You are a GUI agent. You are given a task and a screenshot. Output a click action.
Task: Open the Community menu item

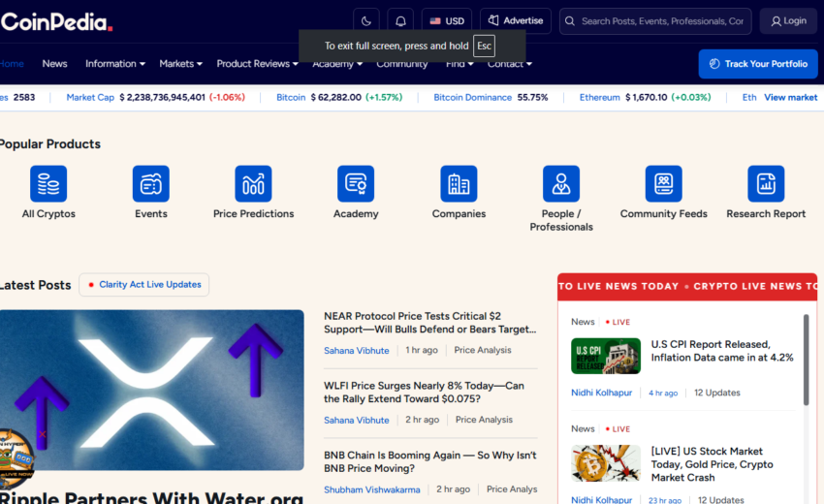(402, 64)
